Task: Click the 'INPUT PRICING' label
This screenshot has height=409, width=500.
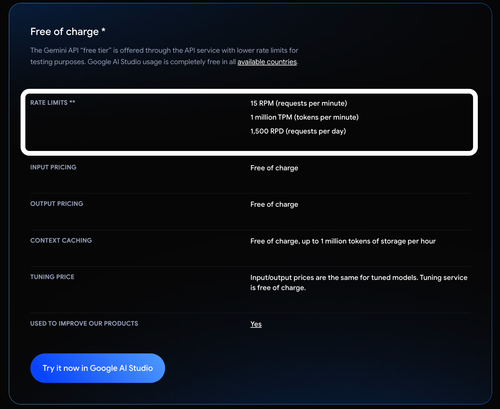Action: (x=53, y=167)
